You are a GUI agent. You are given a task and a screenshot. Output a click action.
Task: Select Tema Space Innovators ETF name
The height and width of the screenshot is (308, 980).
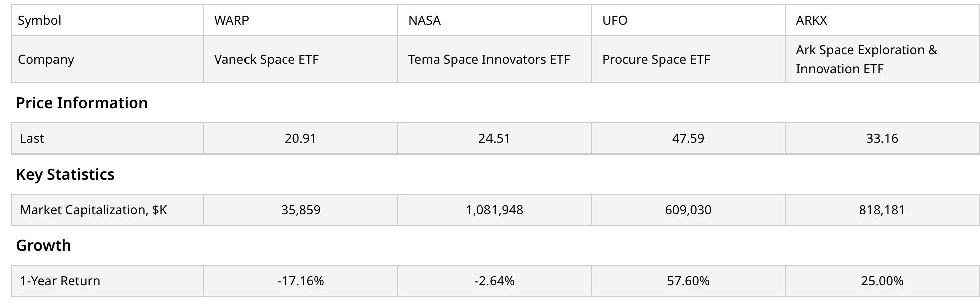(489, 59)
